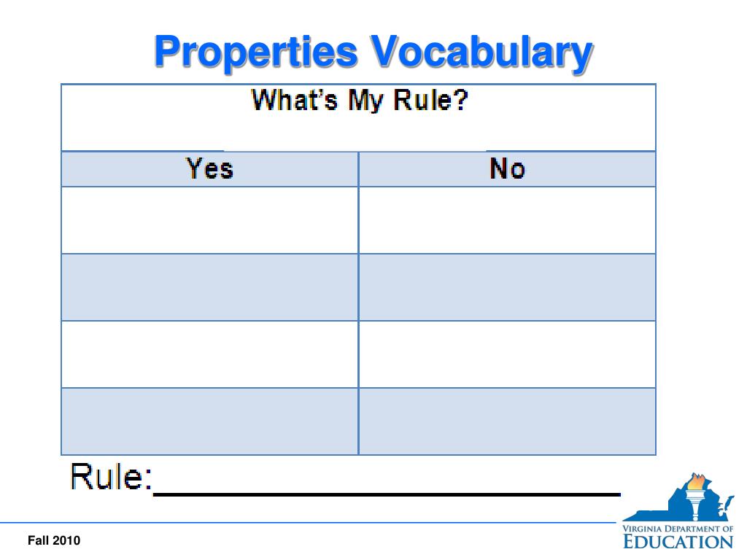Click the Virginia Department of Education logo
The width and height of the screenshot is (747, 560).
pos(678,511)
